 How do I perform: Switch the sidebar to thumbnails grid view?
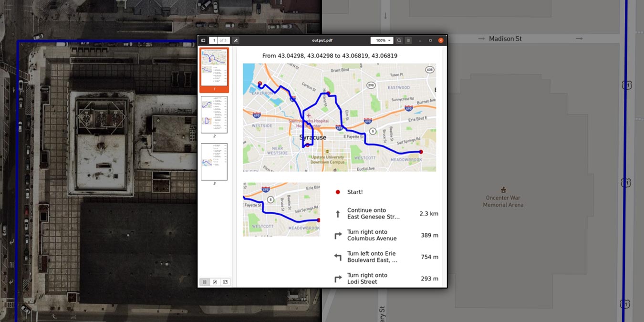(x=205, y=282)
